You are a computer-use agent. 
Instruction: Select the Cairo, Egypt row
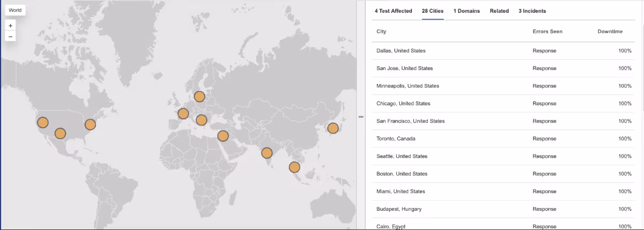pyautogui.click(x=503, y=225)
